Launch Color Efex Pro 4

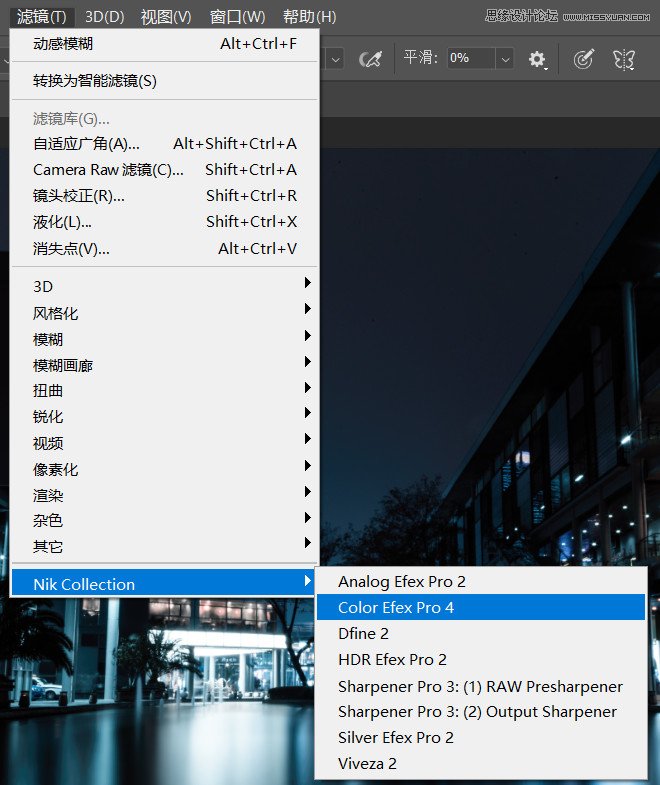(x=481, y=607)
